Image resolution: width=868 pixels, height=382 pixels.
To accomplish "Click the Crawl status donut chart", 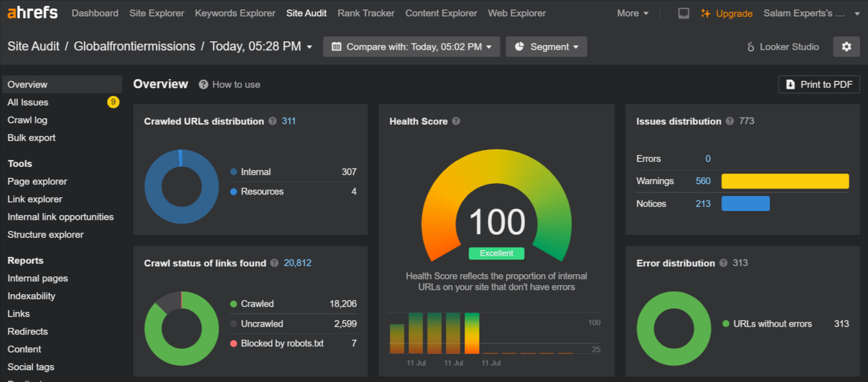I will [182, 328].
